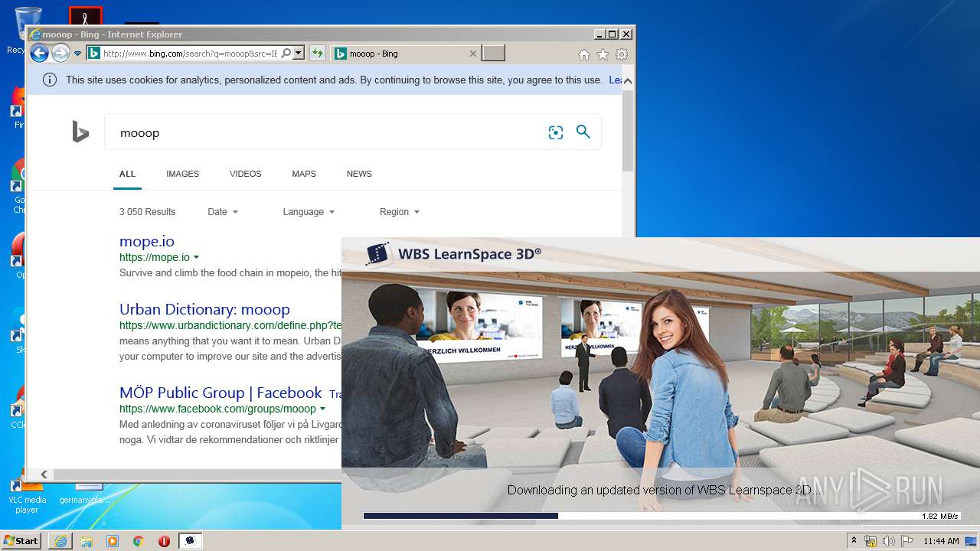
Task: Expand the Language filter dropdown
Action: (309, 212)
